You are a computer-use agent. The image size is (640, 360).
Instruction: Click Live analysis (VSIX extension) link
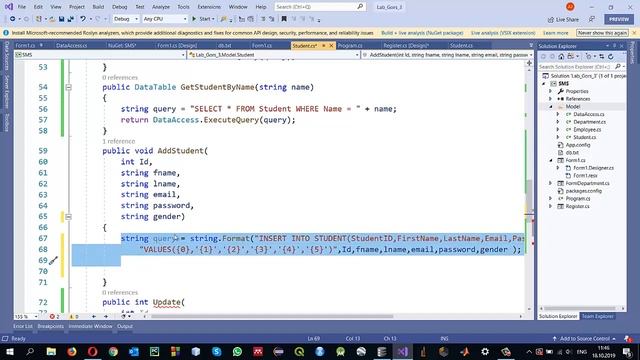pyautogui.click(x=503, y=33)
